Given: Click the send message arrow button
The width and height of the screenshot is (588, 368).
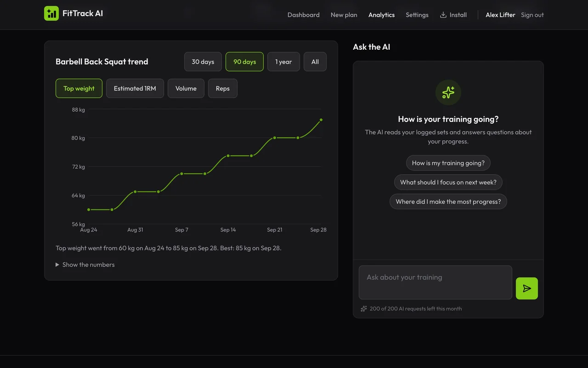Looking at the screenshot, I should click(x=527, y=288).
